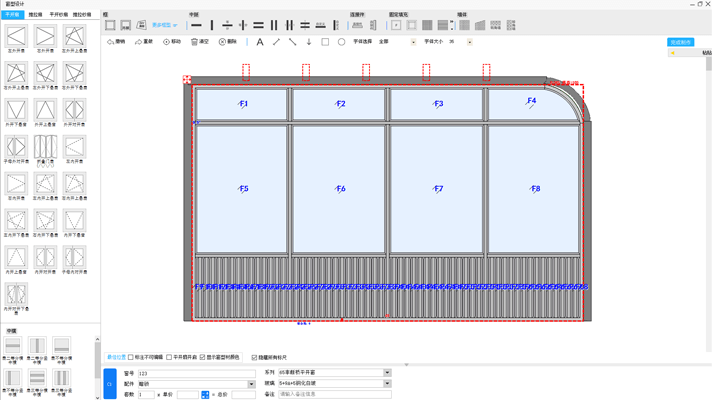Open the 系列 series dropdown
The image size is (712, 400).
[387, 373]
